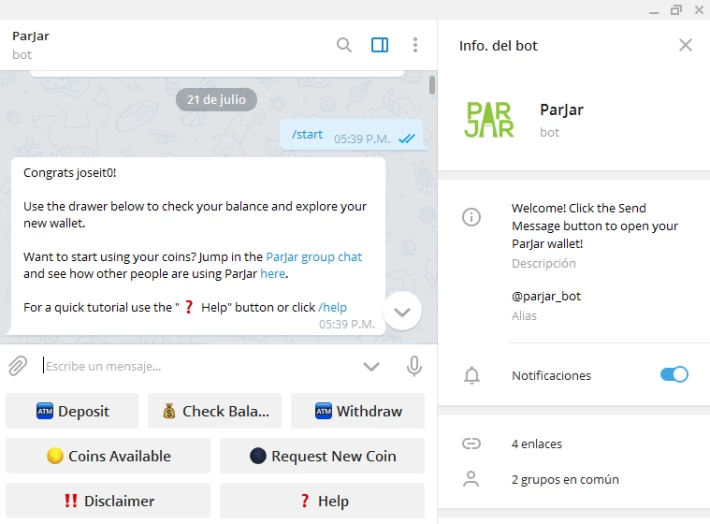Click the Congrats joseit0! message text
The image size is (710, 524).
pos(70,173)
